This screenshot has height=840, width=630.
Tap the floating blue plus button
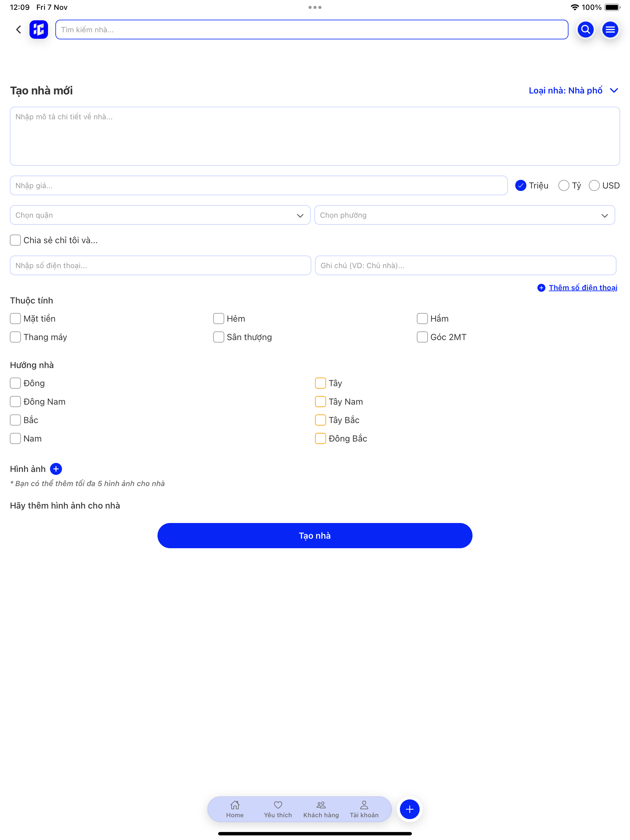[x=410, y=809]
